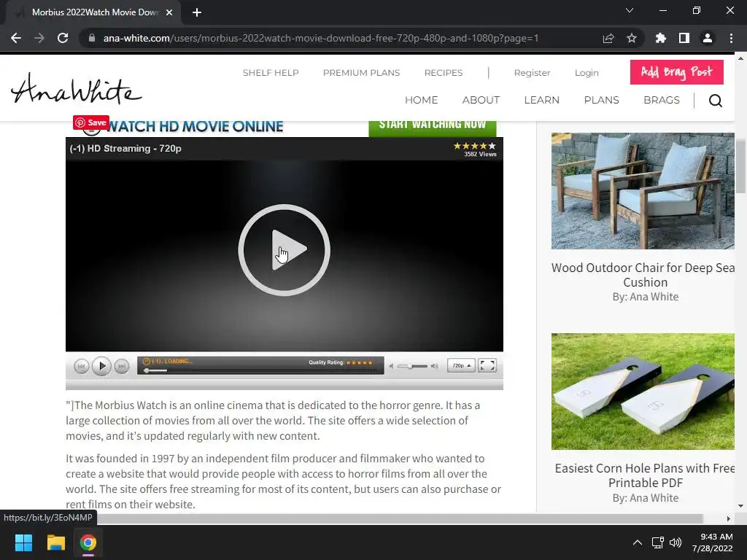Click the Login link
The image size is (747, 560).
(587, 73)
